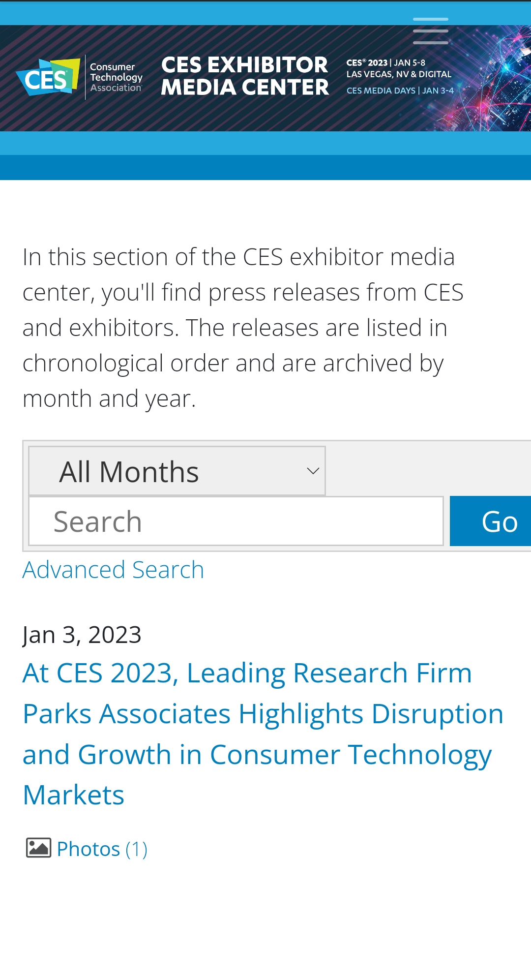Screen dimensions: 531x980
Task: Click the Consumer Technology Association logo text
Action: point(116,77)
